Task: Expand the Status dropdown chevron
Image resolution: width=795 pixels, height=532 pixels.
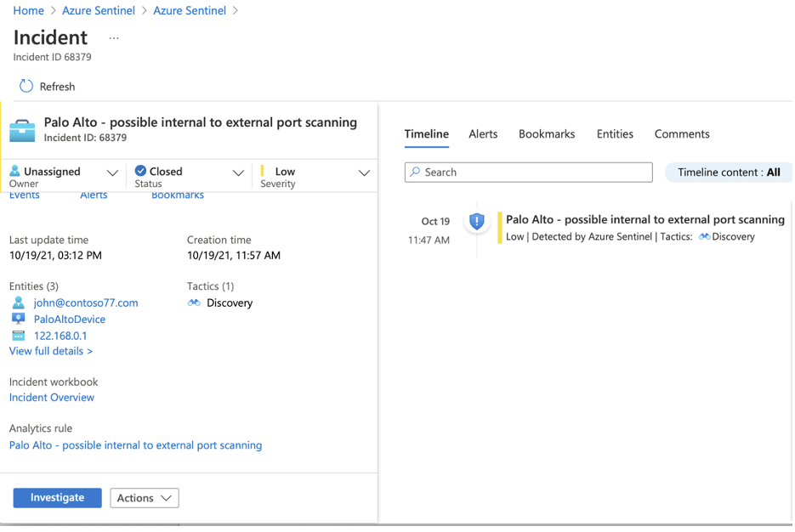Action: click(x=238, y=173)
